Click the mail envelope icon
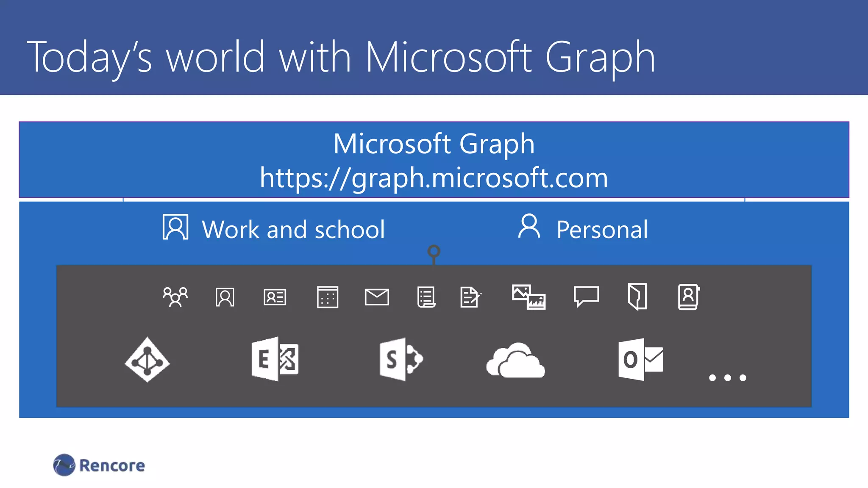The width and height of the screenshot is (868, 488). 377,297
